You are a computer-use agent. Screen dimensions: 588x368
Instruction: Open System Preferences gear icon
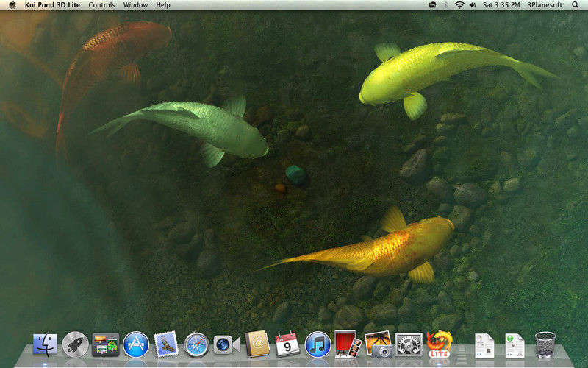coord(409,344)
